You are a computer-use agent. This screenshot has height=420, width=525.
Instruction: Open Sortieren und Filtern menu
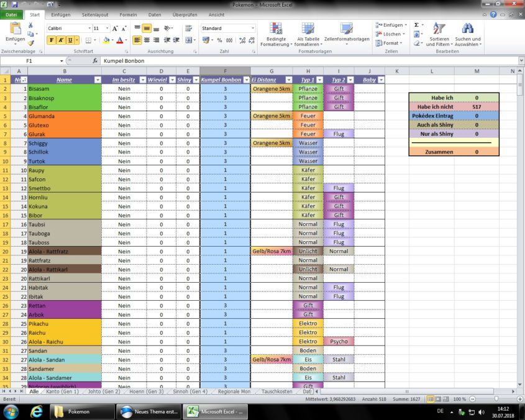point(439,34)
